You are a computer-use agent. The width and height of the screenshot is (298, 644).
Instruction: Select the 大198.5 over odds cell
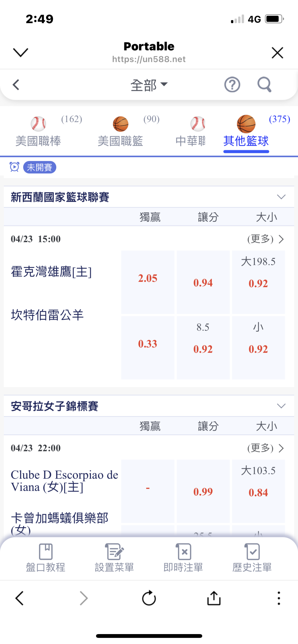point(258,282)
